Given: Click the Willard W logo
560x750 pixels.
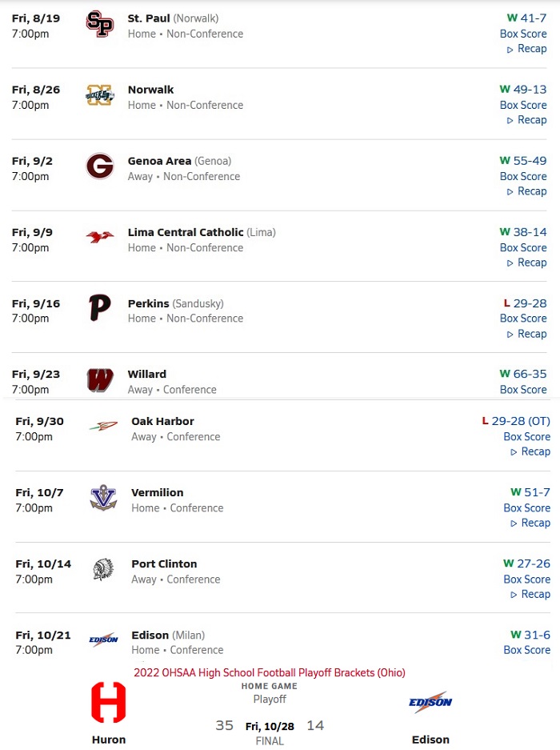Looking at the screenshot, I should pyautogui.click(x=100, y=380).
